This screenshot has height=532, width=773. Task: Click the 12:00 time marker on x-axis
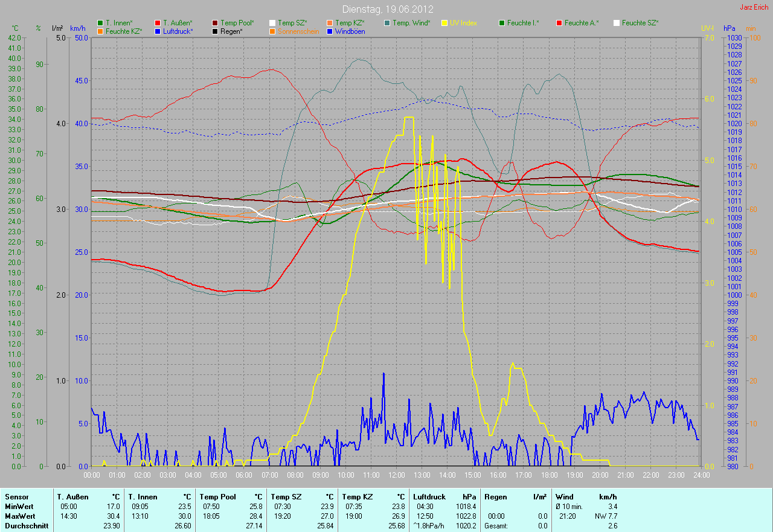coord(396,475)
